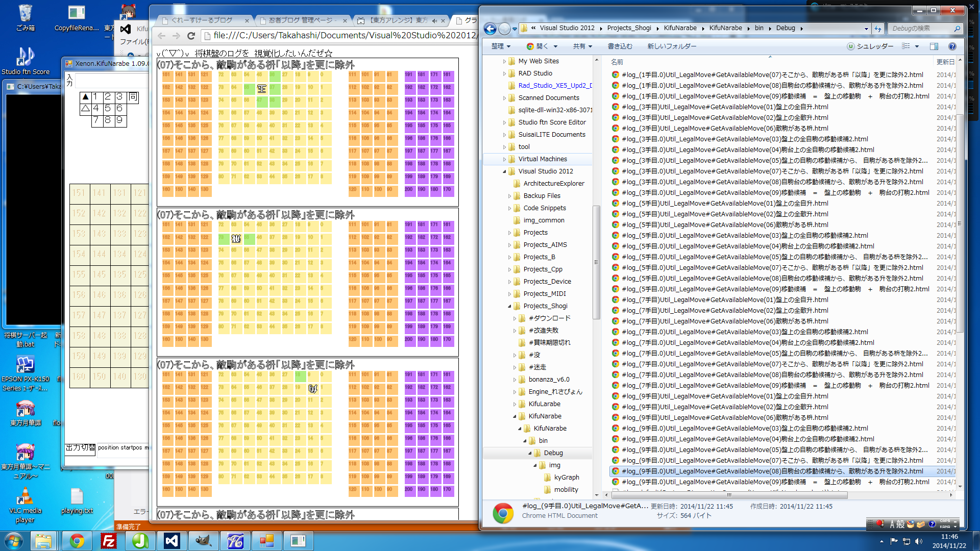Click the 書き込む burn button

[x=620, y=46]
